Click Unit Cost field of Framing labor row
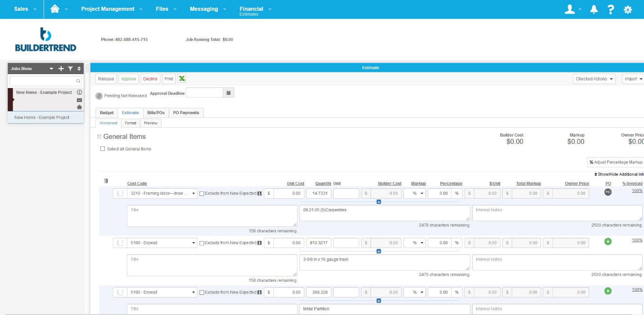644x315 pixels. [x=289, y=193]
